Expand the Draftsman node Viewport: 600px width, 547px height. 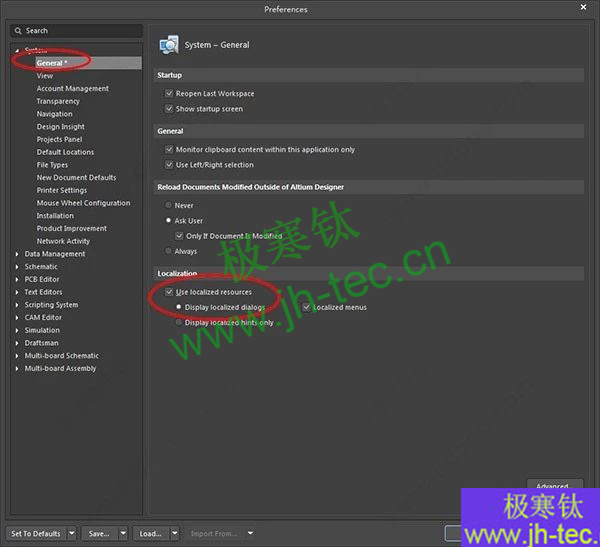[17, 343]
